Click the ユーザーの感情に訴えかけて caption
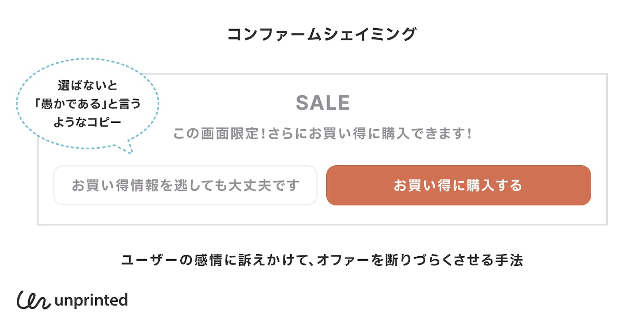Viewport: 644px width, 322px height. 322,260
